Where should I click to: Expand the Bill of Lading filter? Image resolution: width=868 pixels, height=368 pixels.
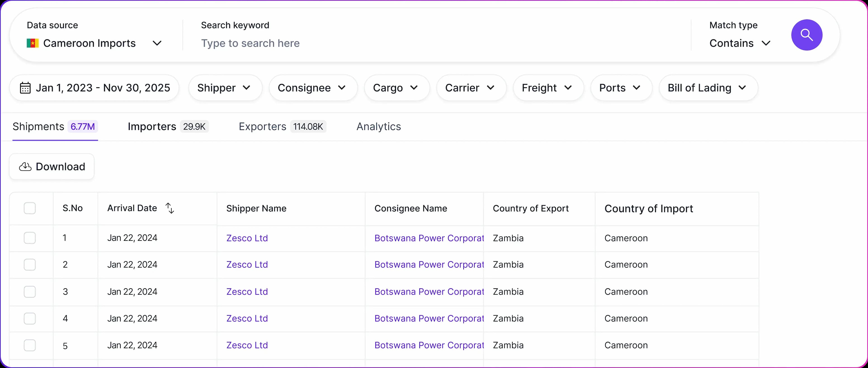pos(708,88)
